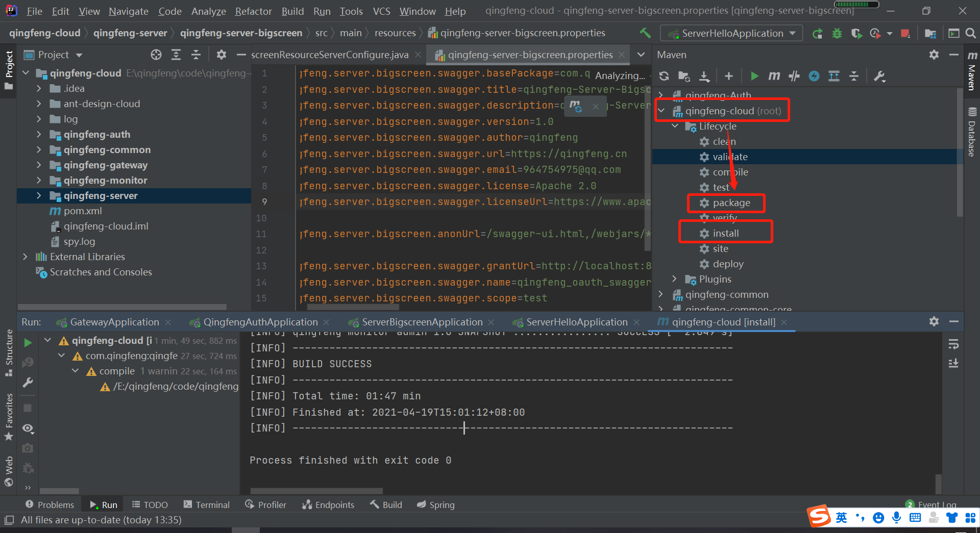Click the editor horizontal scrollbar
Image resolution: width=980 pixels, height=533 pixels.
353,307
